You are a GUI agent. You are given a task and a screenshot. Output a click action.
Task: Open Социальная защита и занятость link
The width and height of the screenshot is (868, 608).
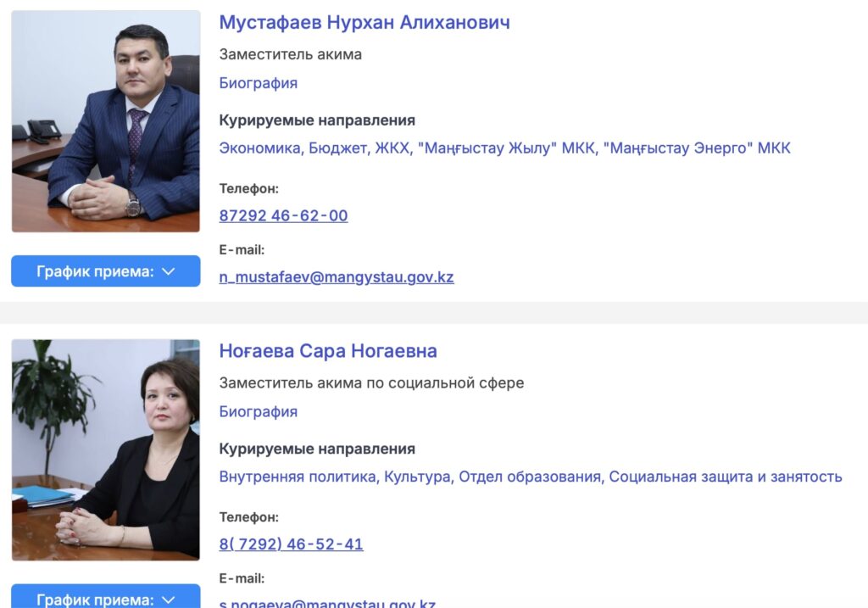click(726, 477)
